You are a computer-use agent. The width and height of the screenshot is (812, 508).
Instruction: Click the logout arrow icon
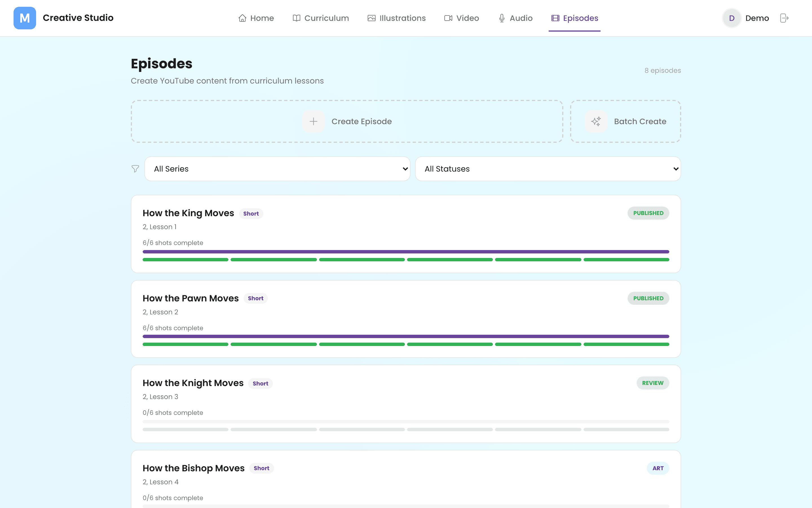(784, 18)
